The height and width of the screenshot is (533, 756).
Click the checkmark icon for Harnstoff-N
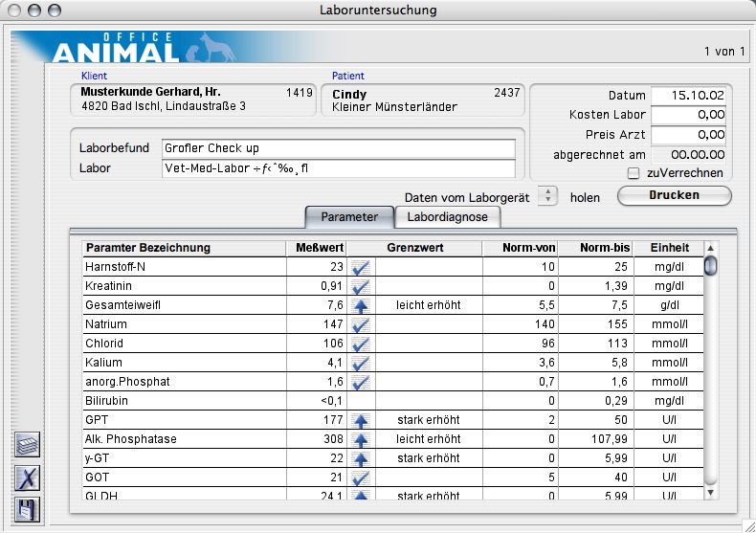(x=361, y=267)
